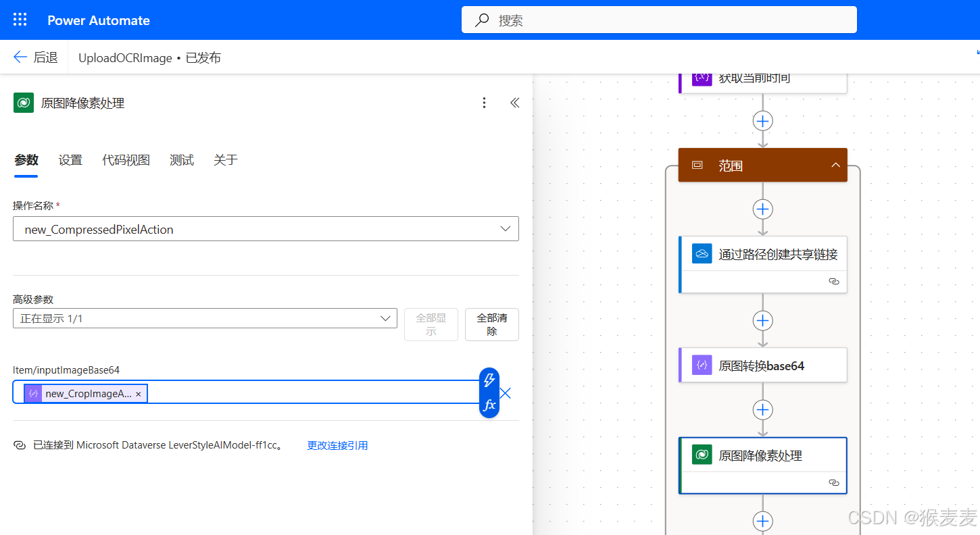This screenshot has width=980, height=535.
Task: Click into the 搜索 search box
Action: point(659,20)
